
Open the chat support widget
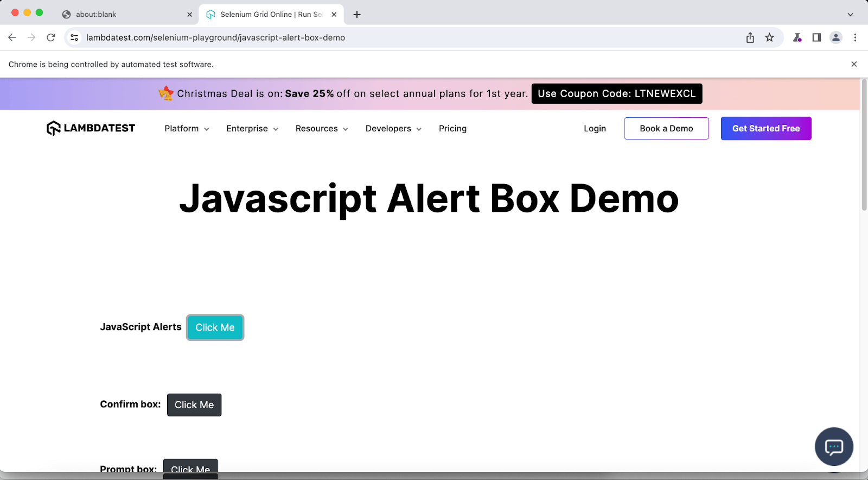(834, 446)
